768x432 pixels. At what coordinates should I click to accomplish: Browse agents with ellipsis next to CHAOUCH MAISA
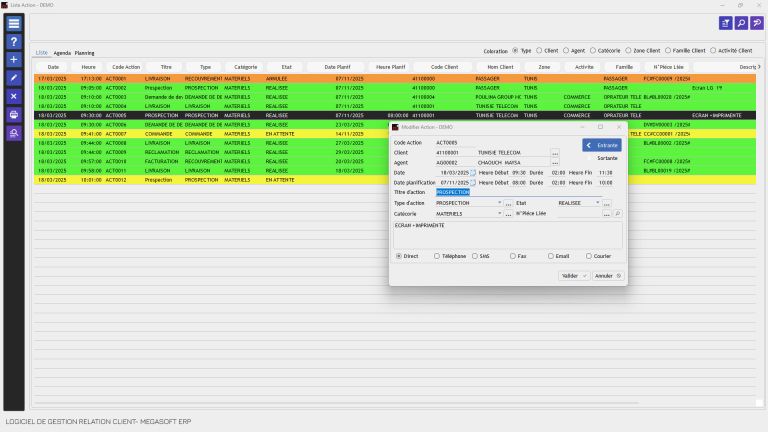(x=555, y=163)
